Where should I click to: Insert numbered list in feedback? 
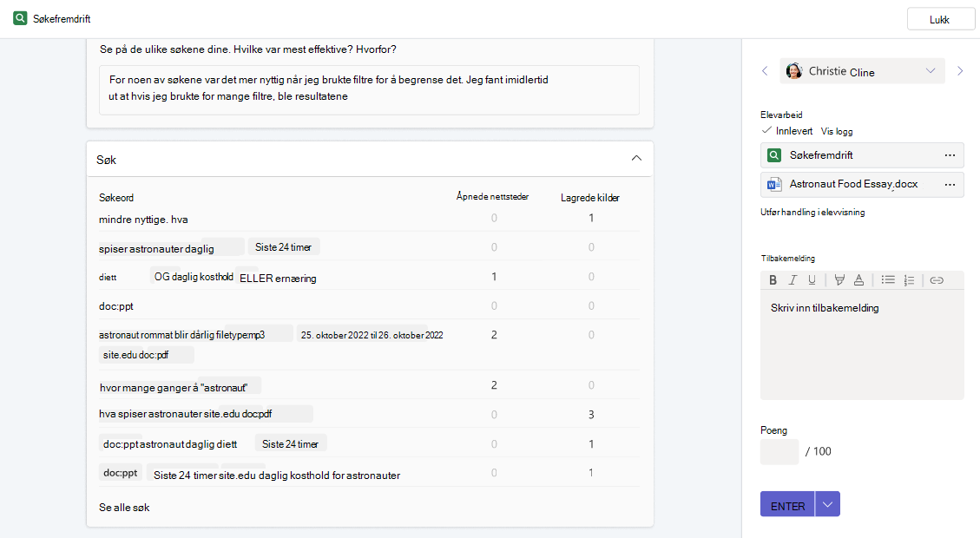pos(909,280)
